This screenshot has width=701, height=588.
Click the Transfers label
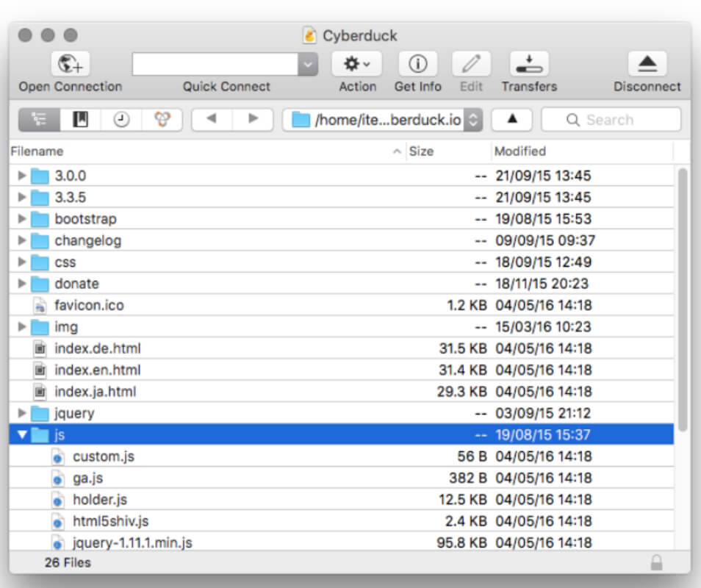pyautogui.click(x=529, y=86)
